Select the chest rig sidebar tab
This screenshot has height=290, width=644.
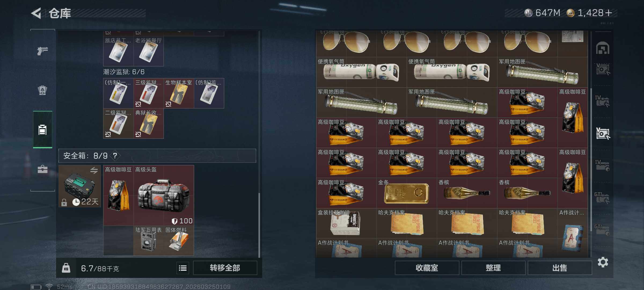pyautogui.click(x=42, y=130)
